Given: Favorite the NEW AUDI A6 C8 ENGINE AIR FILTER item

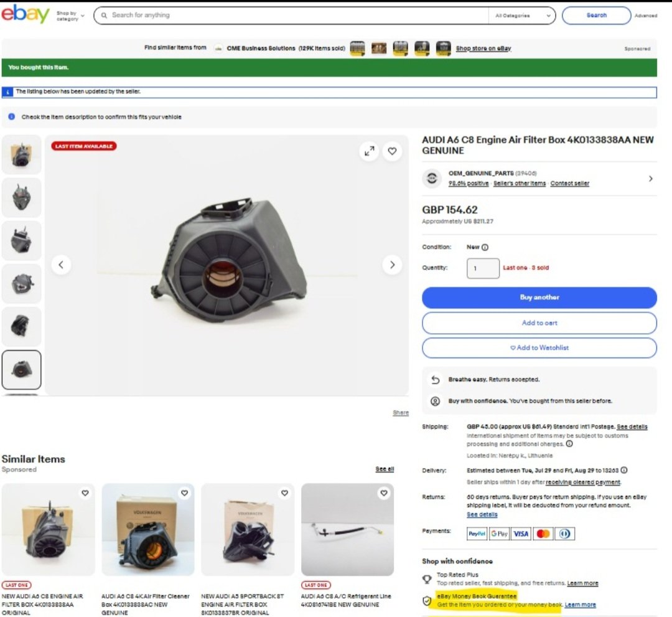Looking at the screenshot, I should click(85, 493).
